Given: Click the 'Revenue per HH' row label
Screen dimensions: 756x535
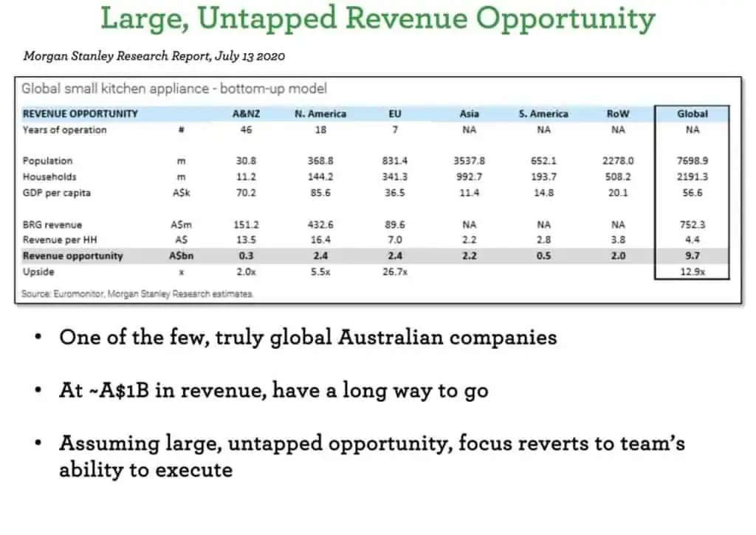Looking at the screenshot, I should tap(60, 239).
